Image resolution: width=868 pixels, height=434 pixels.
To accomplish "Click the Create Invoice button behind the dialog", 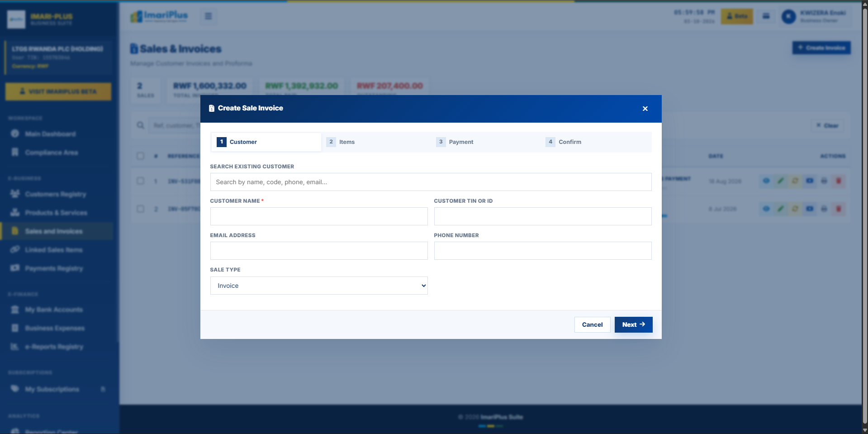I will pyautogui.click(x=821, y=48).
